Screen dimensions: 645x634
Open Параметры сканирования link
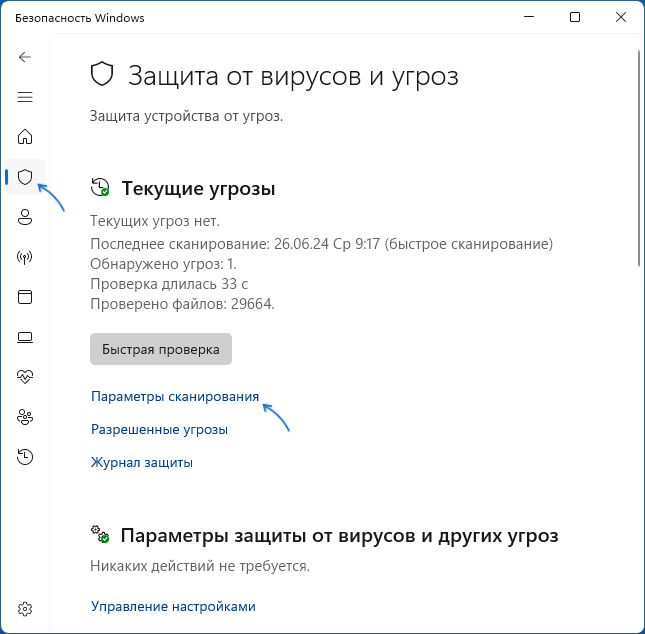coord(175,396)
